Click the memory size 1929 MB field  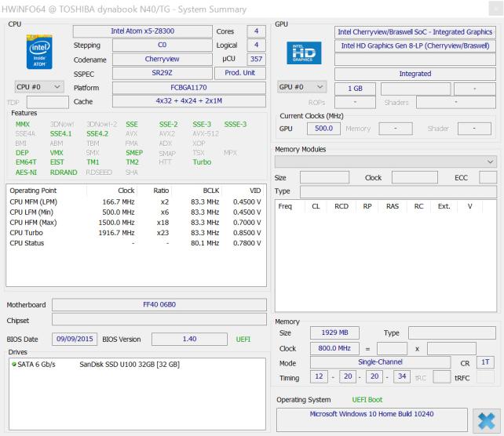point(329,332)
